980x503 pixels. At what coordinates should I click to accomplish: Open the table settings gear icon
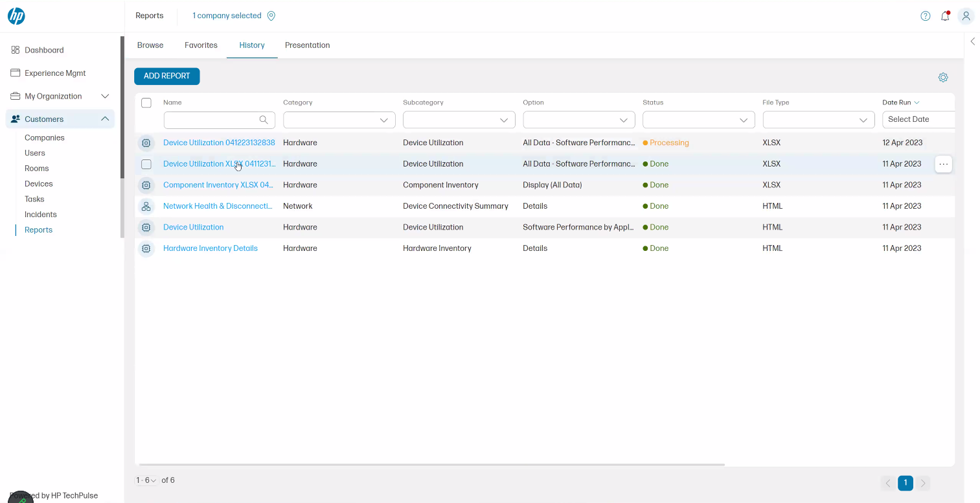(943, 77)
